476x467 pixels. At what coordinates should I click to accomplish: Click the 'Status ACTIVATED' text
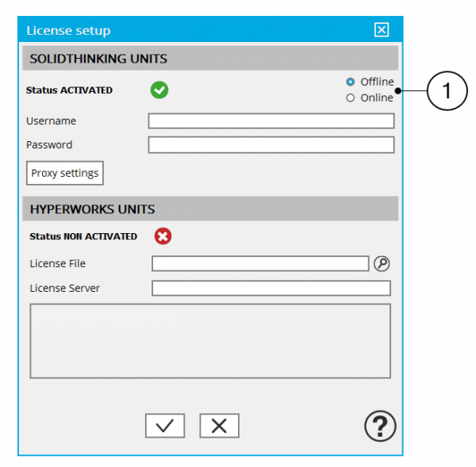pos(69,90)
